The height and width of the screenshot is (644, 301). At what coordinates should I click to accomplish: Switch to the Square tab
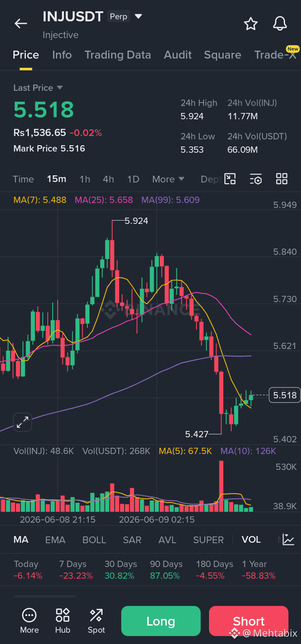click(x=222, y=55)
